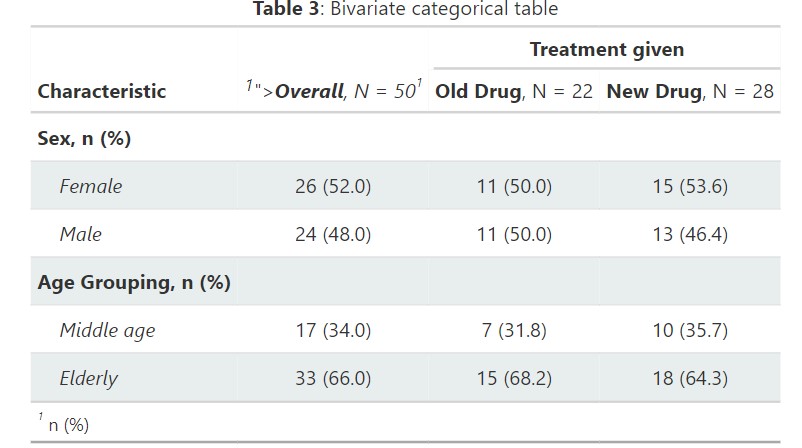This screenshot has width=802, height=448.
Task: Click the Middle age Old Drug cell 7 (31.8)
Action: tap(514, 331)
